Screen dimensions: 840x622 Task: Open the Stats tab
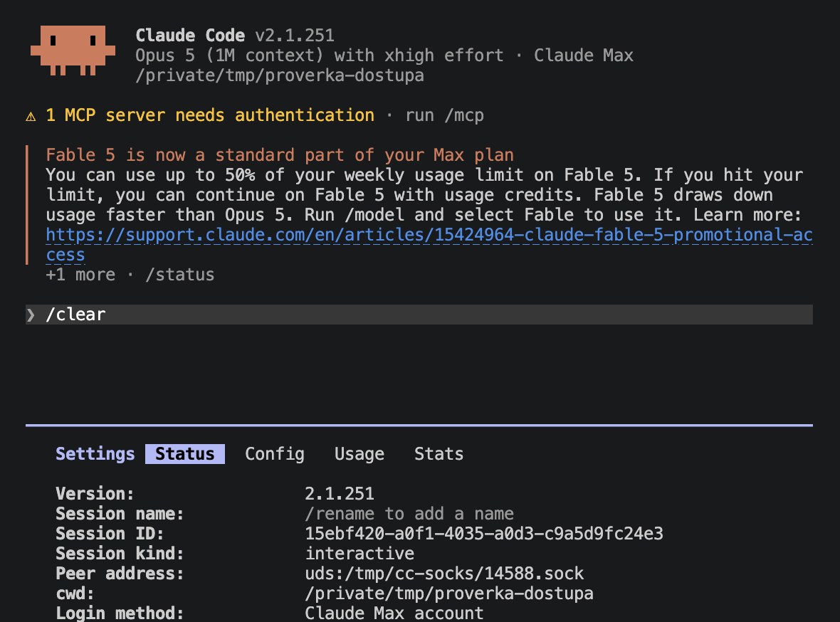(439, 454)
